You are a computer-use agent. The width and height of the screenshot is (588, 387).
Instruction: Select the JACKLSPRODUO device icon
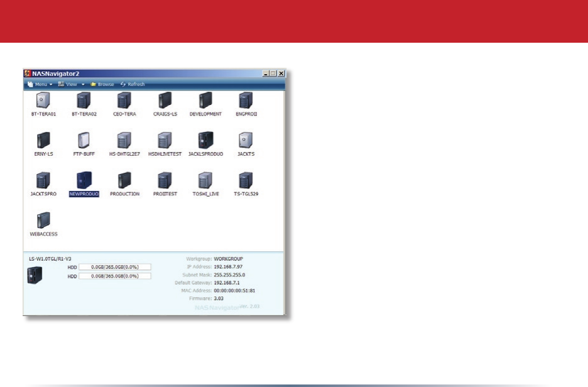pyautogui.click(x=205, y=140)
